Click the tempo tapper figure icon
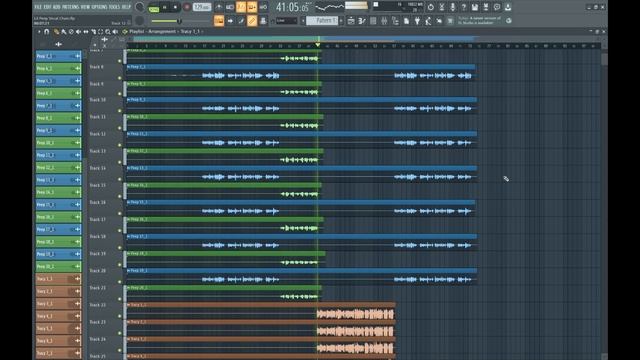 [x=428, y=21]
